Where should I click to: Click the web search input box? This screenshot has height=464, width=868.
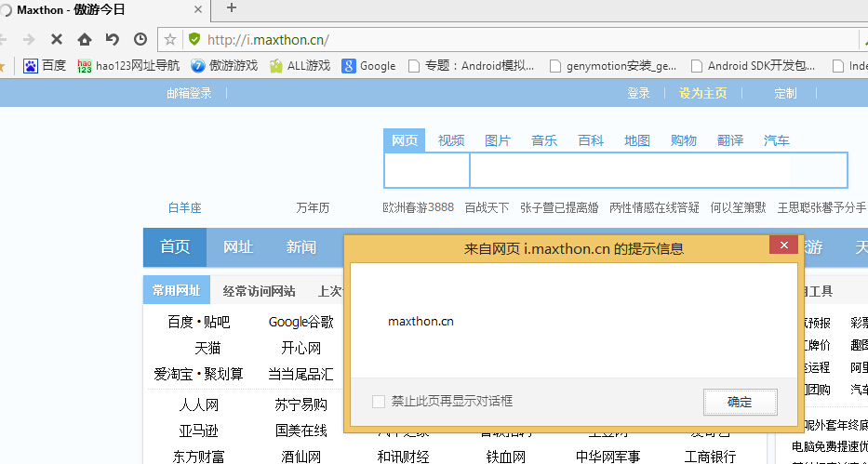tap(658, 170)
